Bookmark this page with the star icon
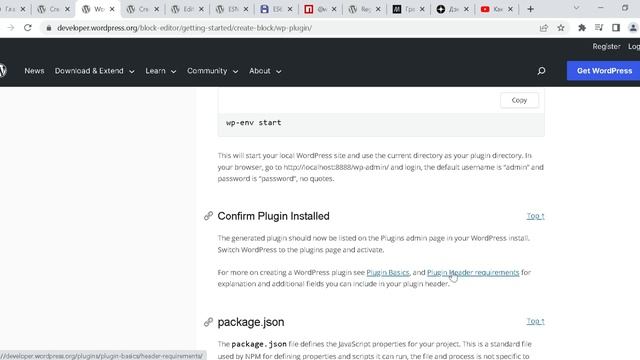The height and width of the screenshot is (360, 640). click(x=561, y=28)
